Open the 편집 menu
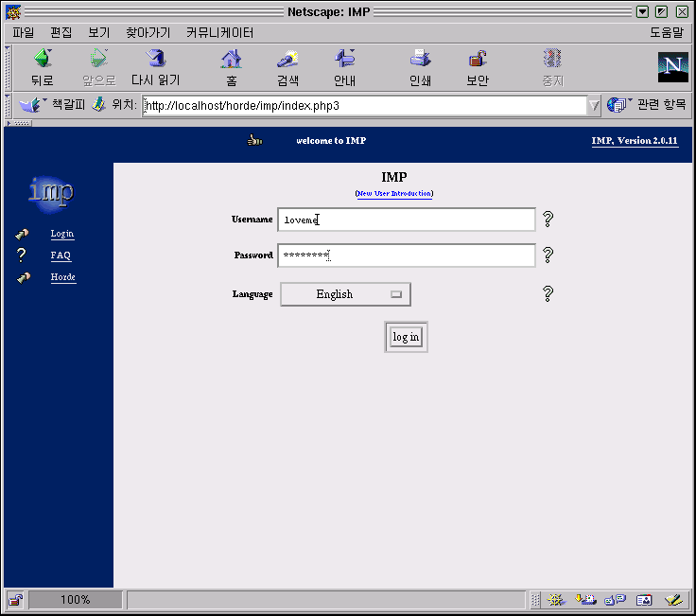Screen dimensions: 696x616 pos(61,32)
